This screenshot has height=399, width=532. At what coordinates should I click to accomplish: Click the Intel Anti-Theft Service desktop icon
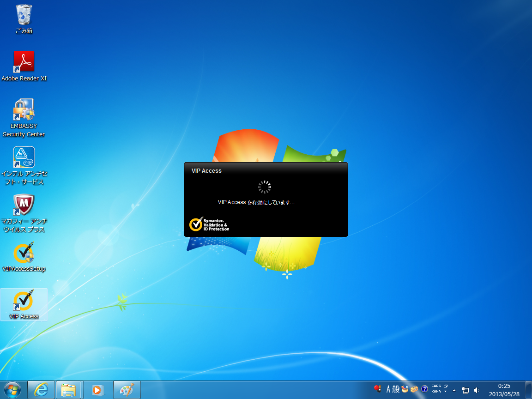24,157
